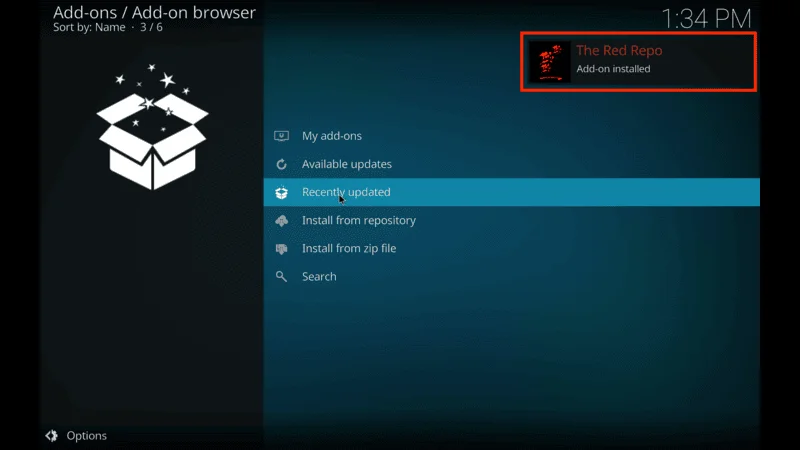800x450 pixels.
Task: Choose Install from repository
Action: pos(359,220)
